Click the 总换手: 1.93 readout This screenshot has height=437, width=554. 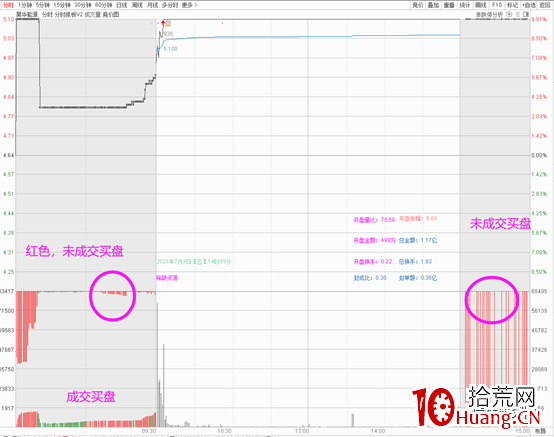[416, 261]
